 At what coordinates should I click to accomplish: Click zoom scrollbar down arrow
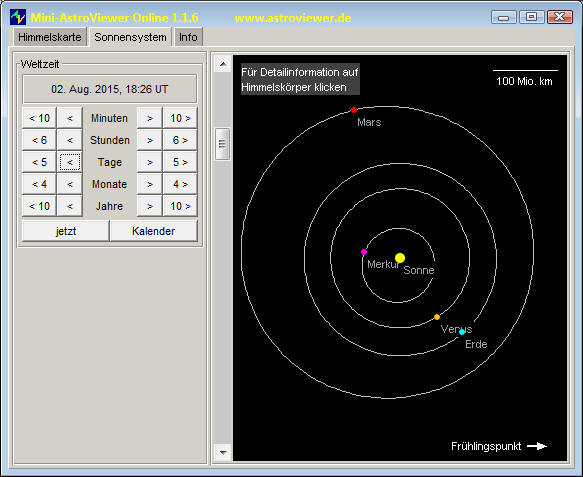point(223,452)
